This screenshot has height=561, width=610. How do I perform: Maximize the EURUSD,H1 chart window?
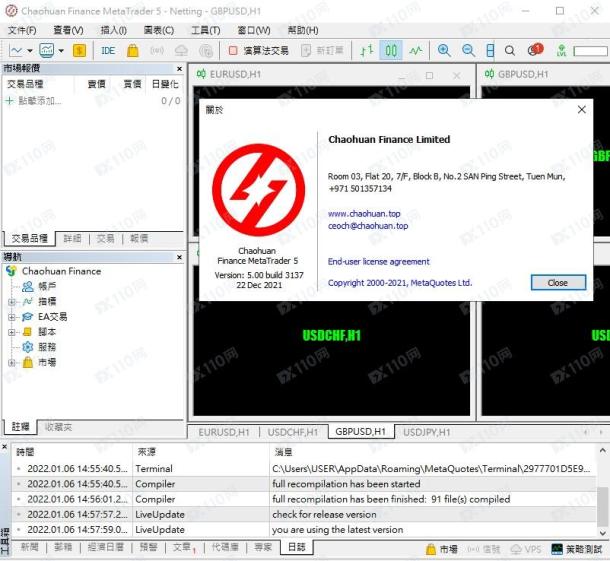click(429, 75)
